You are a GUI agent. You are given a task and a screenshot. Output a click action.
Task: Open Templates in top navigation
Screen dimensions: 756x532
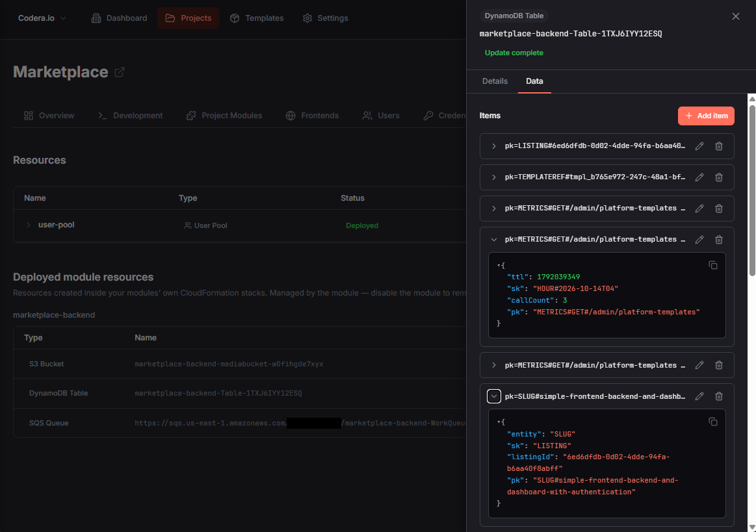(x=257, y=18)
